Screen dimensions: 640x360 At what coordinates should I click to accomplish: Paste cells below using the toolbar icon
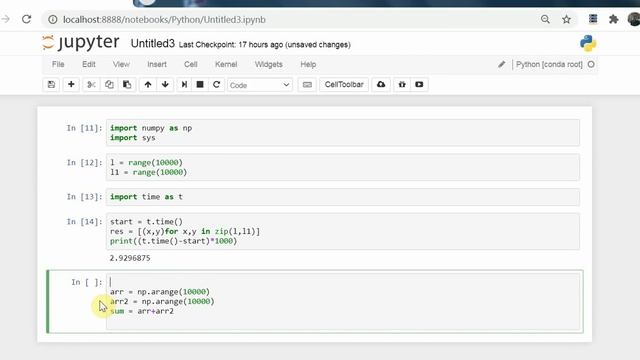click(127, 84)
